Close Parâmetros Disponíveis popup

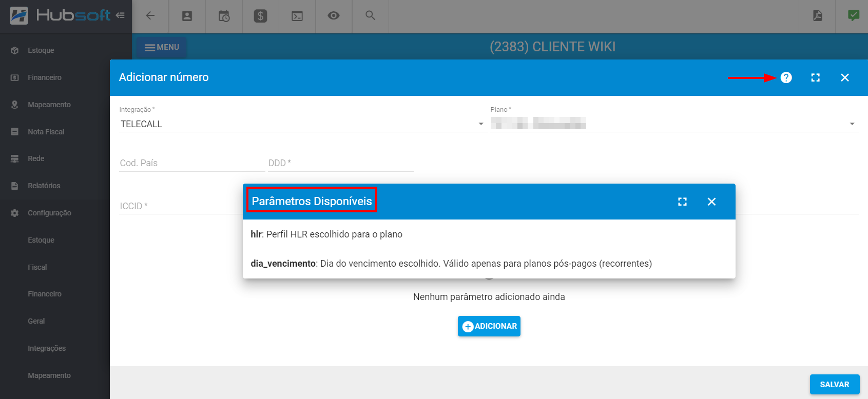pos(711,202)
